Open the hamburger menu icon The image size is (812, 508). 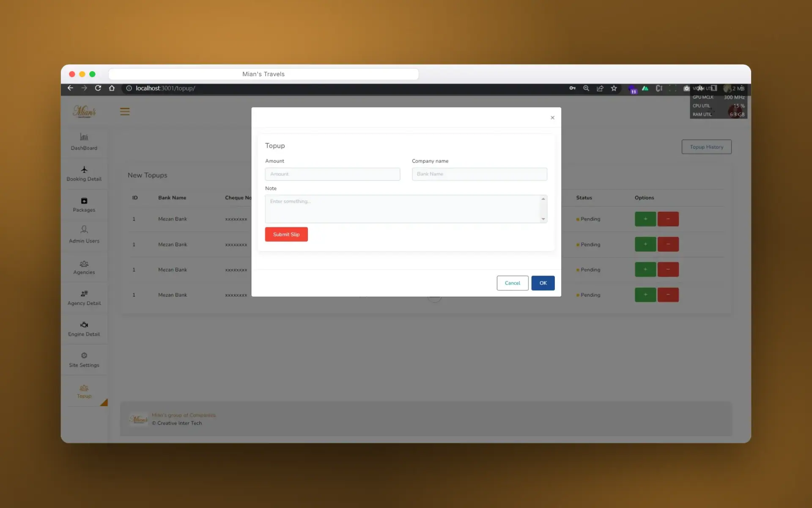tap(125, 111)
